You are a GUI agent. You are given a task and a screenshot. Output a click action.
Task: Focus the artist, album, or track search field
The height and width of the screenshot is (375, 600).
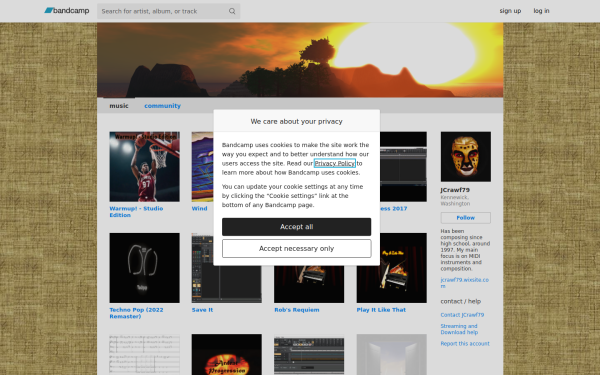168,11
